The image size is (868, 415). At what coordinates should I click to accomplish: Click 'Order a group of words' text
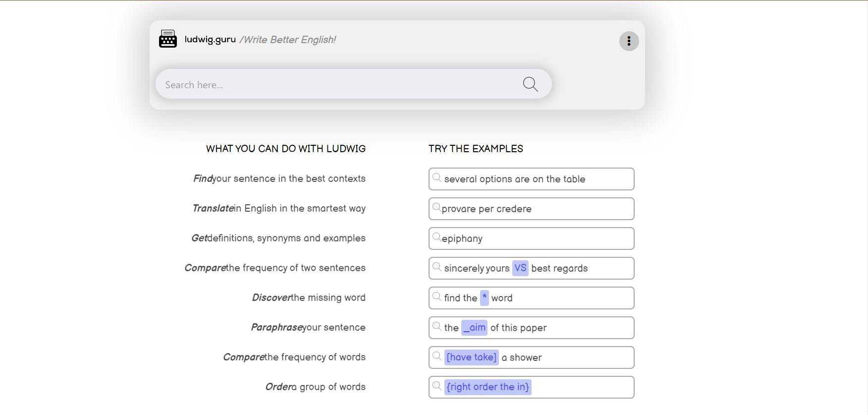[x=315, y=387]
